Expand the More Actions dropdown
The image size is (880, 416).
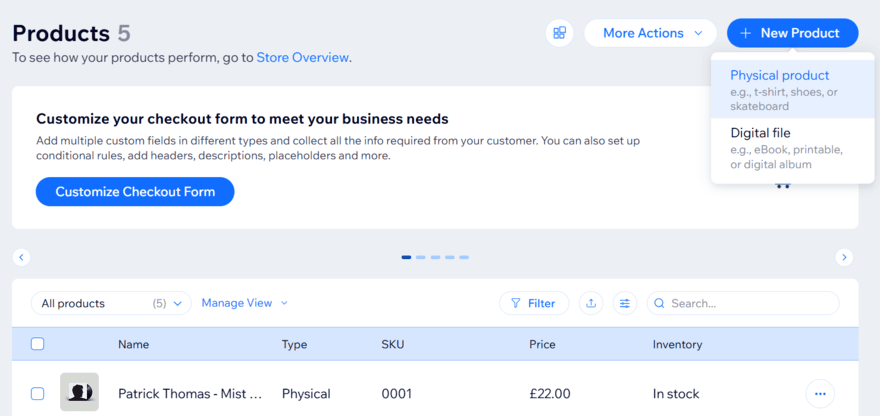click(650, 33)
